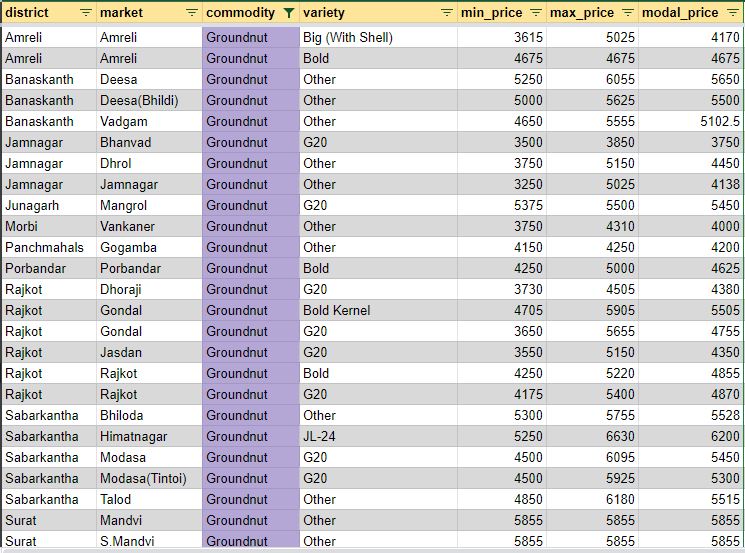Click the green active filter funnel on commodity

289,13
